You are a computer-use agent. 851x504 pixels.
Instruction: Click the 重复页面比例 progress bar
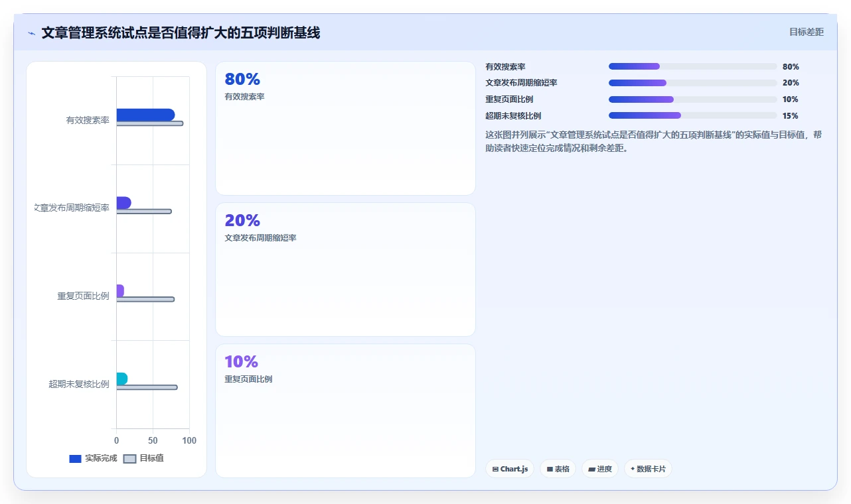(692, 99)
